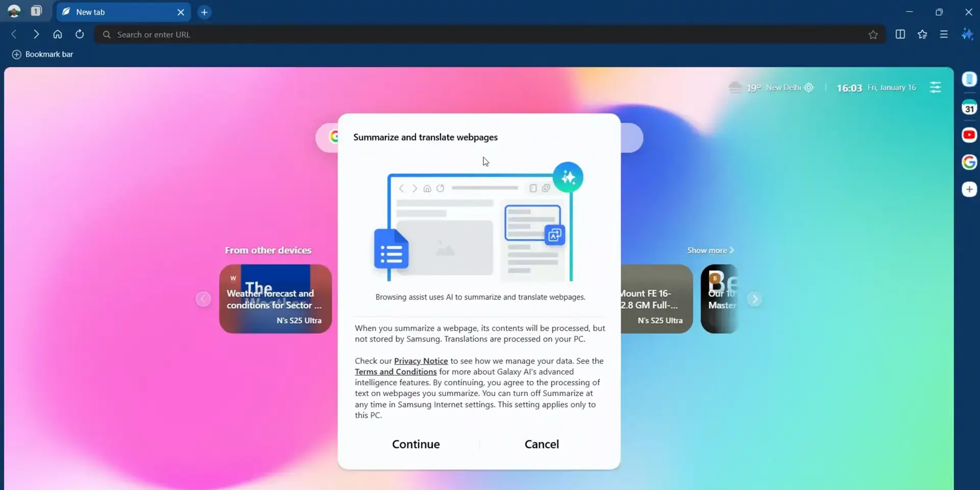This screenshot has width=980, height=490.
Task: Reload the page
Action: 80,34
